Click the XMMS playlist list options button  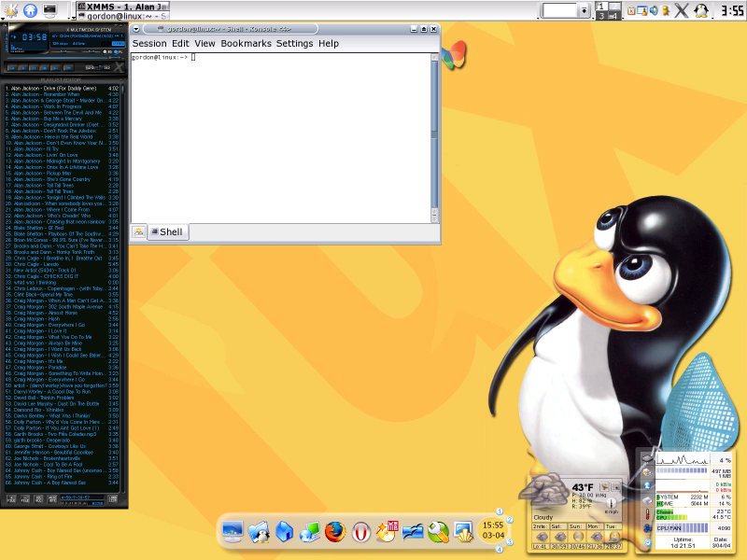[x=113, y=498]
